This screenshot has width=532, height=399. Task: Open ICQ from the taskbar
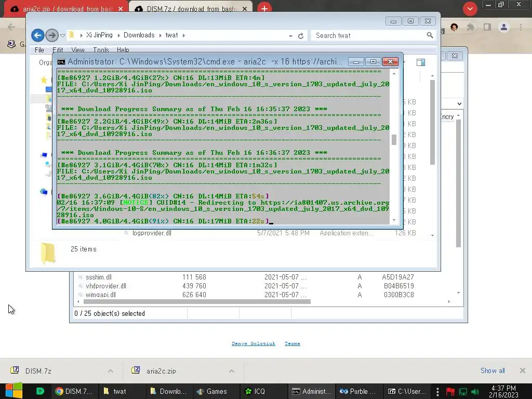263,391
